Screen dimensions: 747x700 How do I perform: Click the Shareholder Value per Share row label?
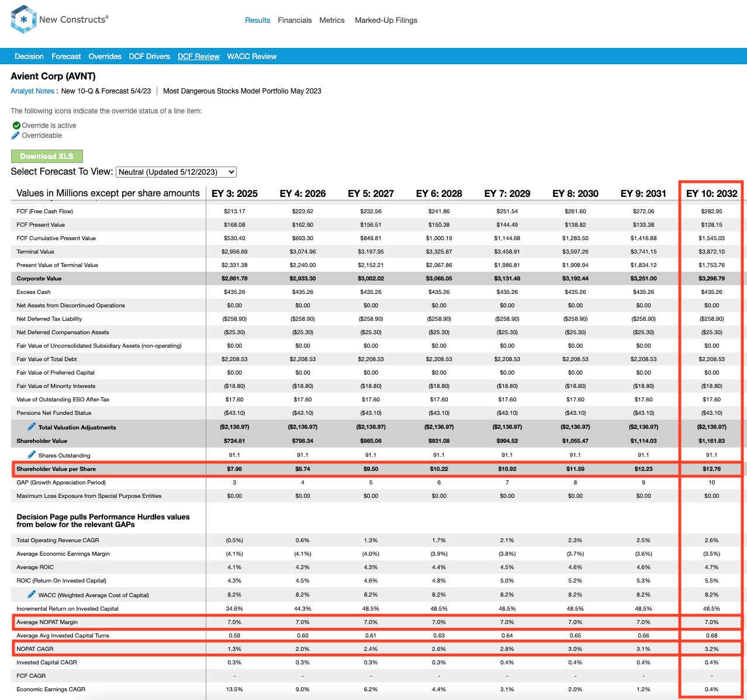(x=56, y=469)
